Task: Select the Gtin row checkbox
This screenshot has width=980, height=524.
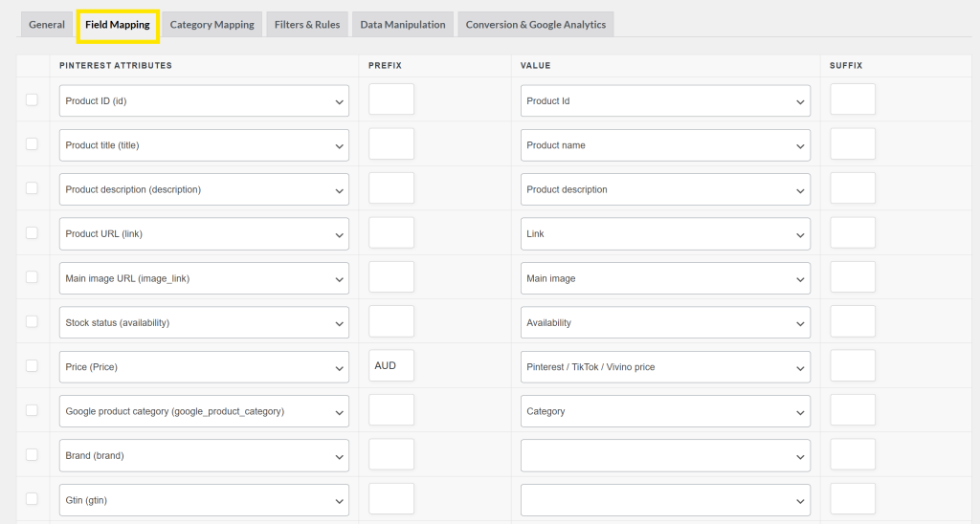Action: 32,499
